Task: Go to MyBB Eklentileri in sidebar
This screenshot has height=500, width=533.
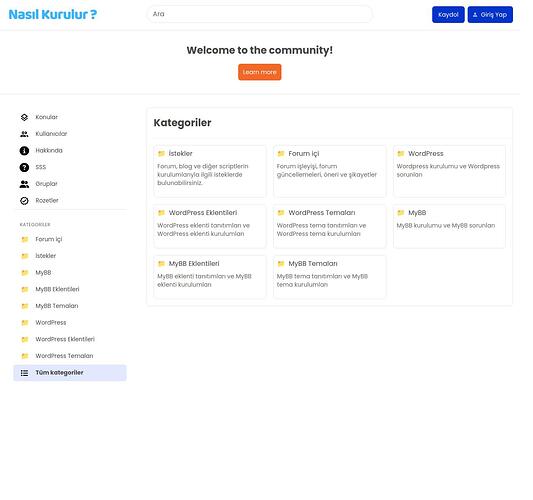Action: click(70, 289)
